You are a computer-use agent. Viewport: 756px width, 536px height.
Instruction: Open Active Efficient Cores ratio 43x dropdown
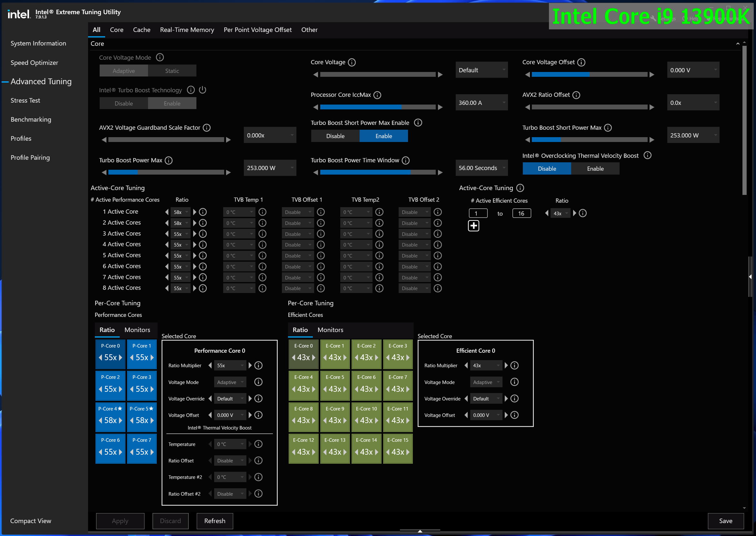coord(561,214)
